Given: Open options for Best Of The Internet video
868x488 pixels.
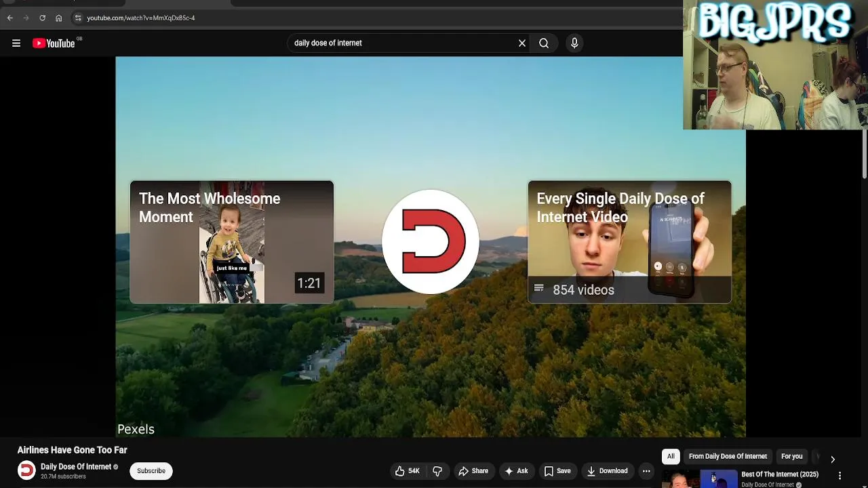Looking at the screenshot, I should click(840, 476).
